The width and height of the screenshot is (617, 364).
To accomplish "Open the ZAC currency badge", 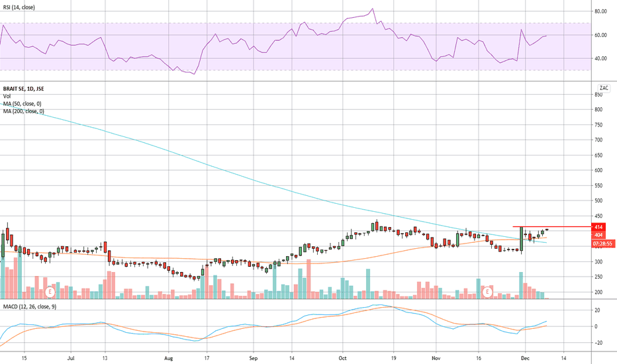I will (604, 88).
